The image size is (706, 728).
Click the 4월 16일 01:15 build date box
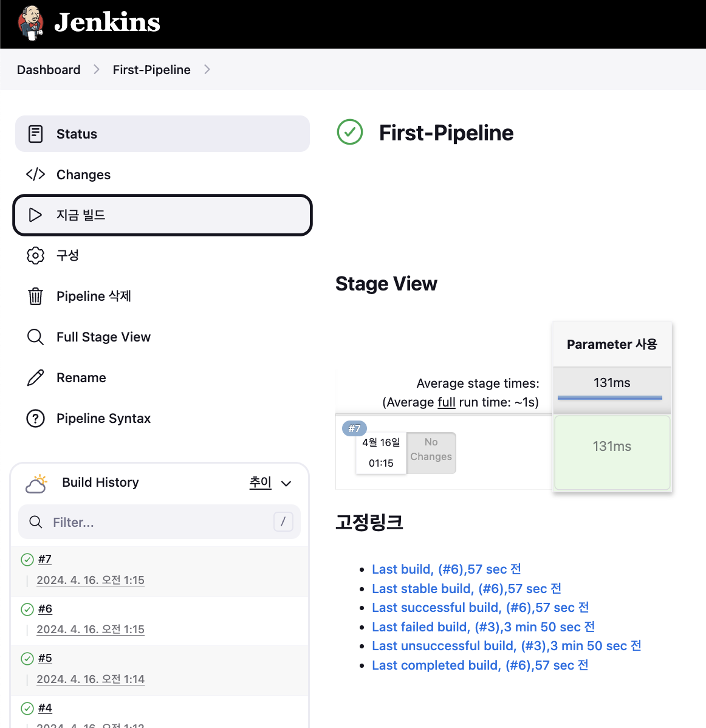click(381, 453)
